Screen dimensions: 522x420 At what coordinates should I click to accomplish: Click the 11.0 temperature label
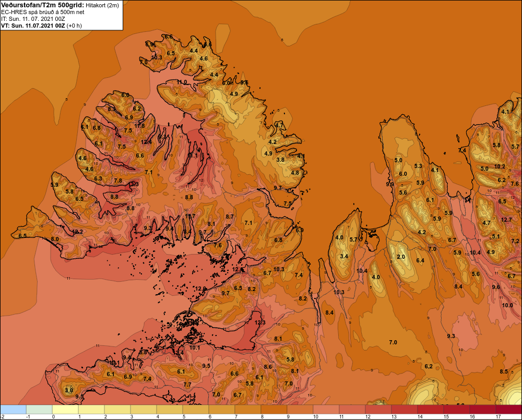click(182, 82)
